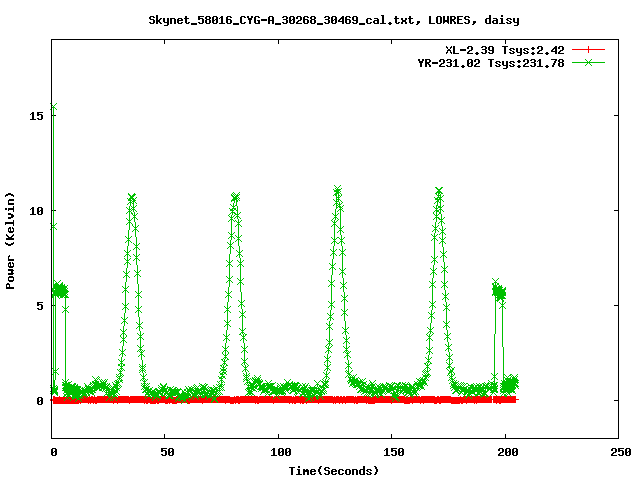640x480 pixels.
Task: Click the green cross legend marker
Action: pyautogui.click(x=588, y=62)
